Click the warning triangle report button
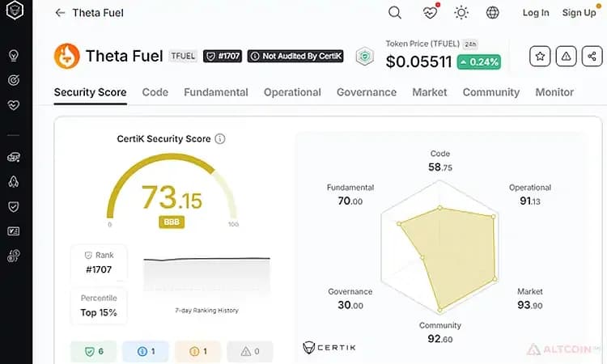Screen dimensions: 607x364 pos(566,57)
